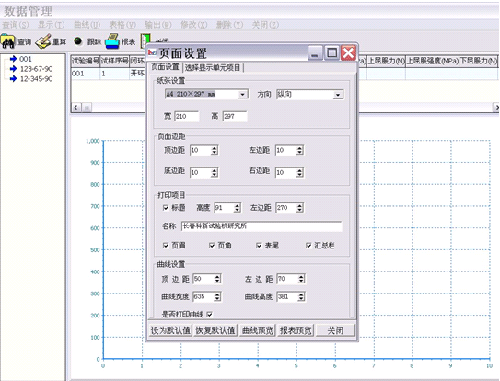Toggle the third print item checkbox 表尾
Viewport: 500px width, 381px height.
pyautogui.click(x=259, y=245)
